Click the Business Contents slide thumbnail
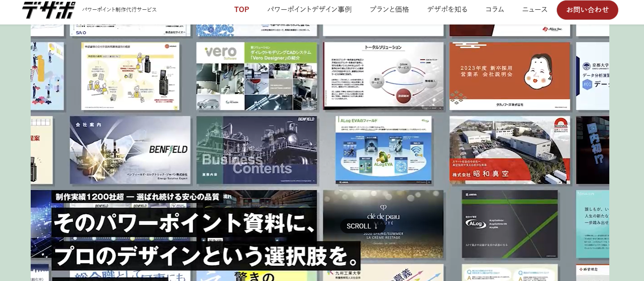This screenshot has width=644, height=281. tap(257, 150)
